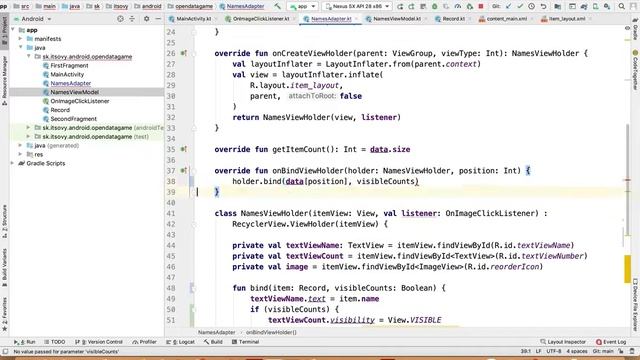Open the Nexus 5X API 28 device dropdown
This screenshot has height=360, width=640.
357,6
